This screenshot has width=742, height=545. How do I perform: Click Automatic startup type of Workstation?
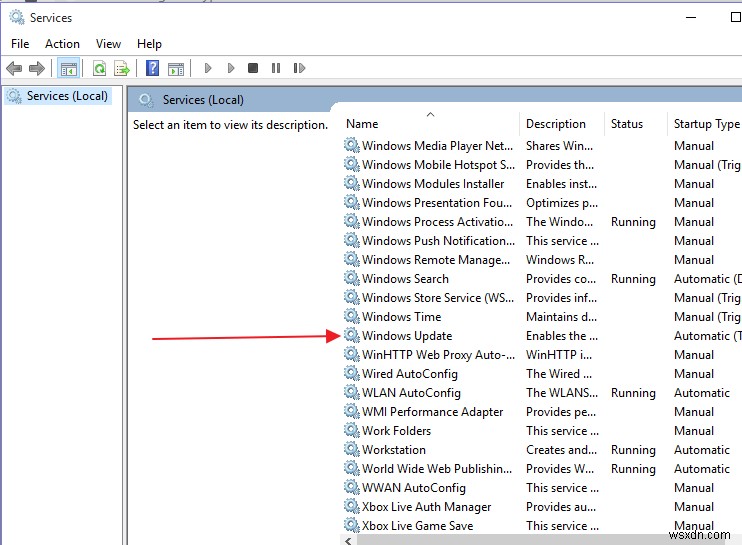tap(702, 449)
